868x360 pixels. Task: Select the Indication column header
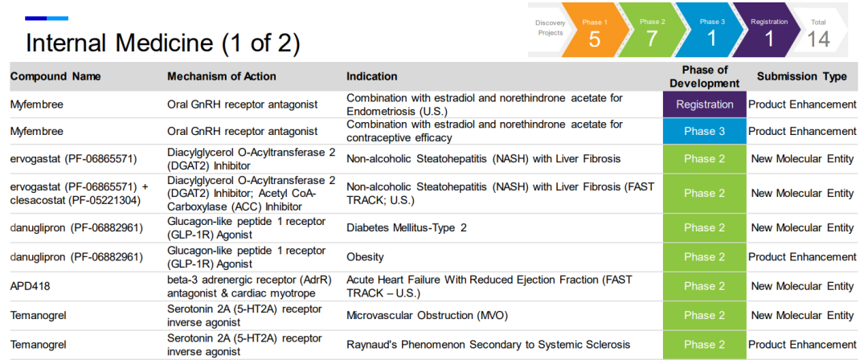pos(371,76)
